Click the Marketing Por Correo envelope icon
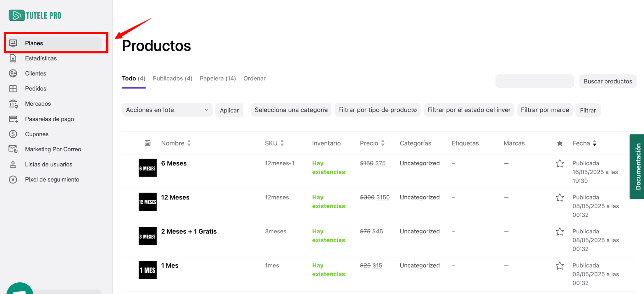This screenshot has width=644, height=294. coord(13,149)
